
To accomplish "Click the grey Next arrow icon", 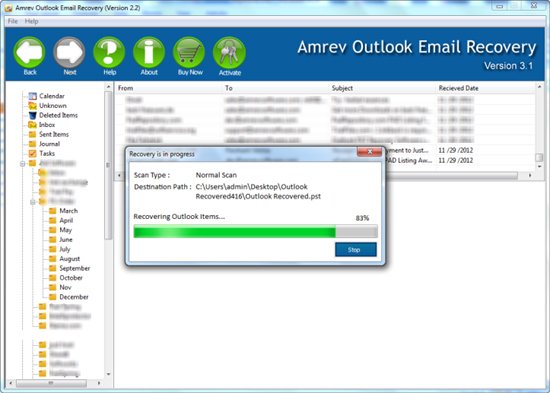I will click(x=69, y=53).
